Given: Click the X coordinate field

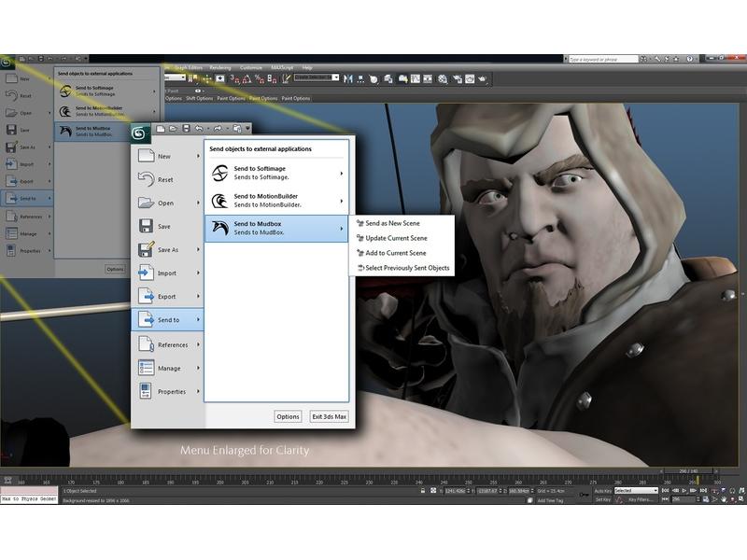Looking at the screenshot, I should [455, 491].
